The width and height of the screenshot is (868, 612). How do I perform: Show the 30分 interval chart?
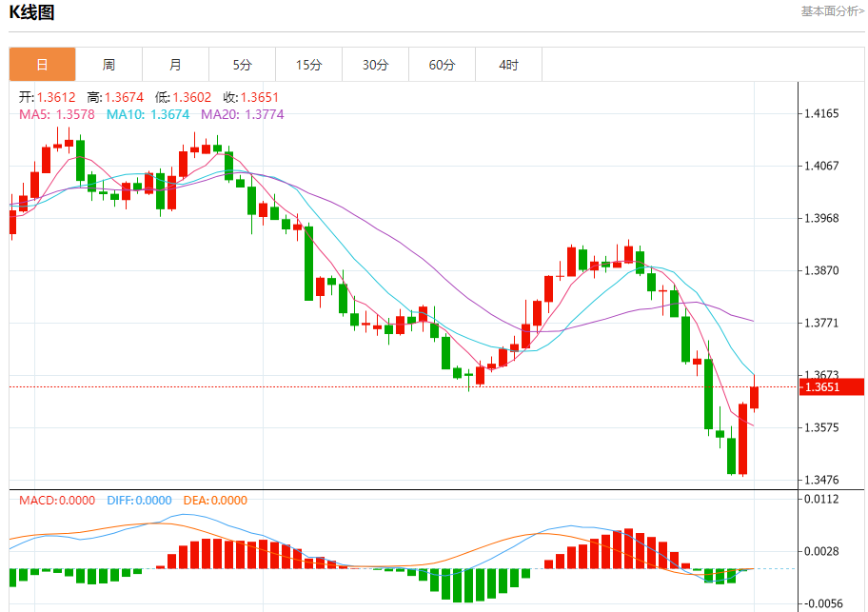(375, 65)
